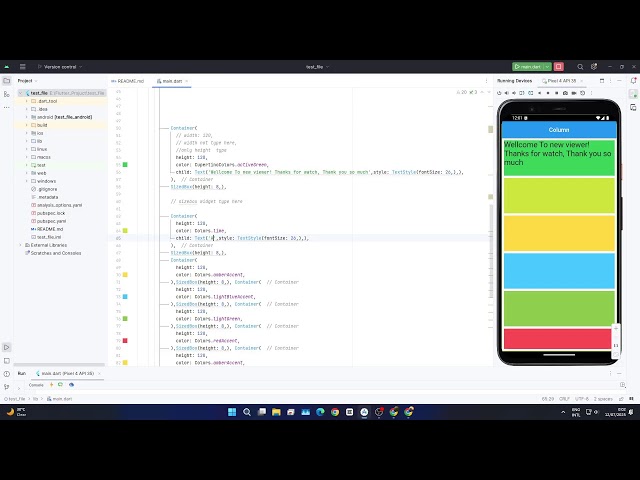Open the Structure tool window icon
This screenshot has height=480, width=640.
7,94
